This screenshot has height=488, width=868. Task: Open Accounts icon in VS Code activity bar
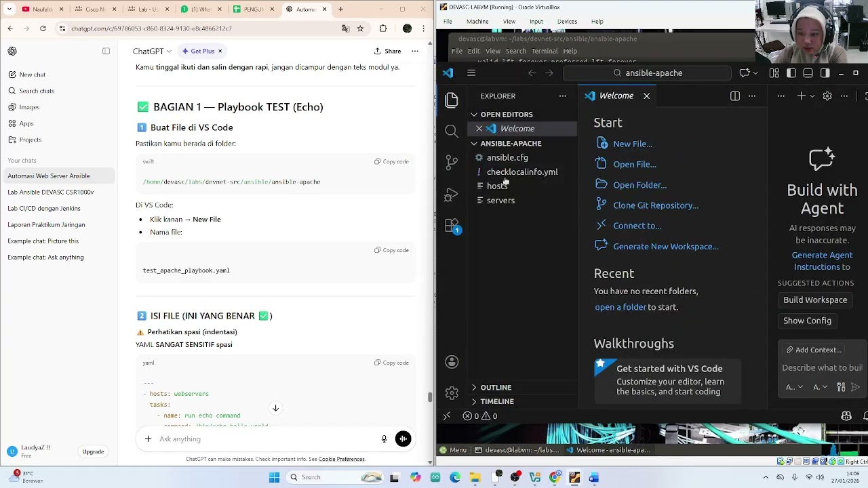[x=452, y=362]
